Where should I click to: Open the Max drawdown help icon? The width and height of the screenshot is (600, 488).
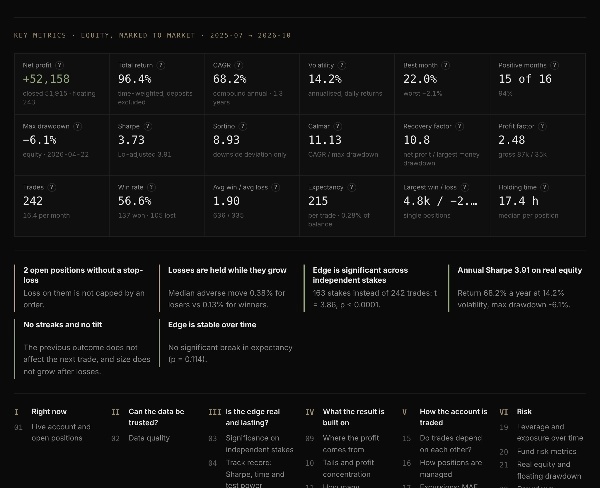pos(78,126)
